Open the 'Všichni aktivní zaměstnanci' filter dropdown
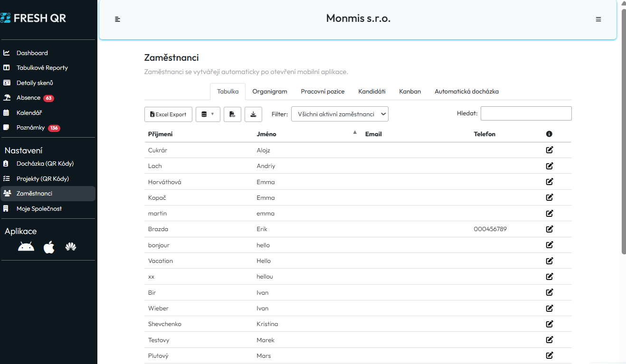This screenshot has height=364, width=626. coord(340,114)
